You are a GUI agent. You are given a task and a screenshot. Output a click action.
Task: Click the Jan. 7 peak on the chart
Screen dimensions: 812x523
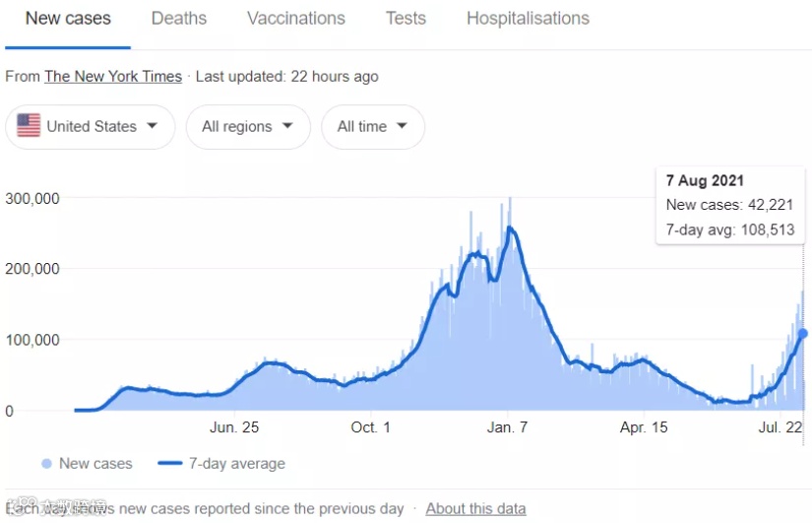pos(510,229)
